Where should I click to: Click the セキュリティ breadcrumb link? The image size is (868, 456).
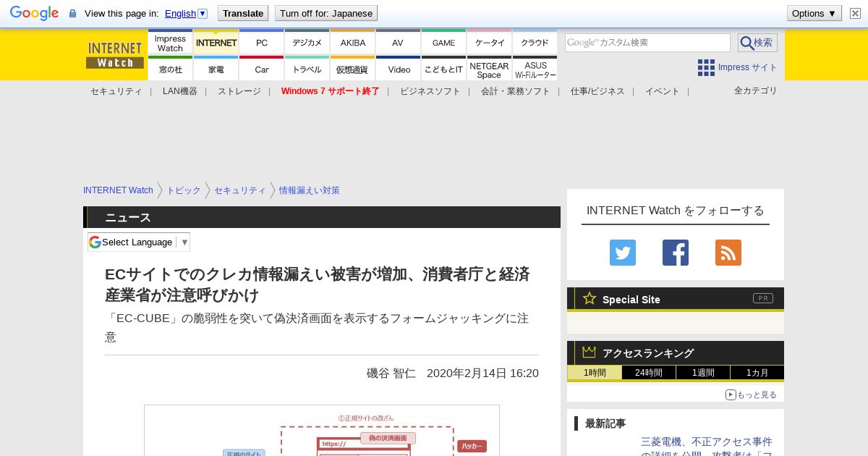point(240,190)
